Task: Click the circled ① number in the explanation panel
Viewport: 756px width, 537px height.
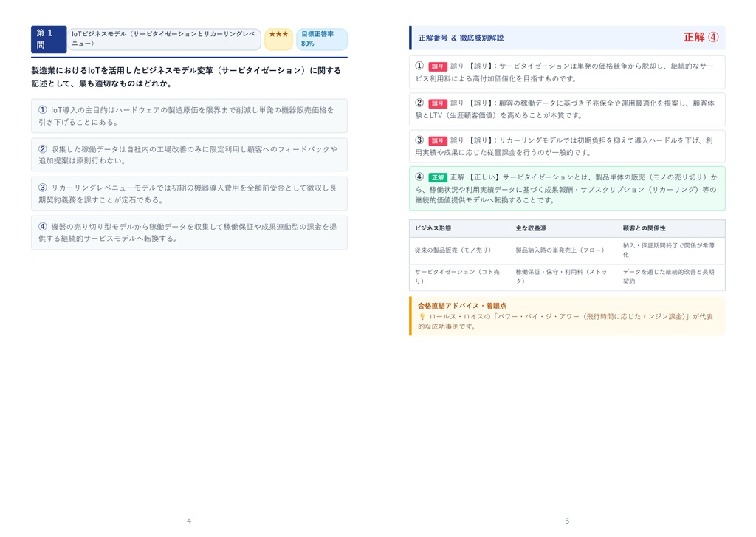Action: pos(419,66)
